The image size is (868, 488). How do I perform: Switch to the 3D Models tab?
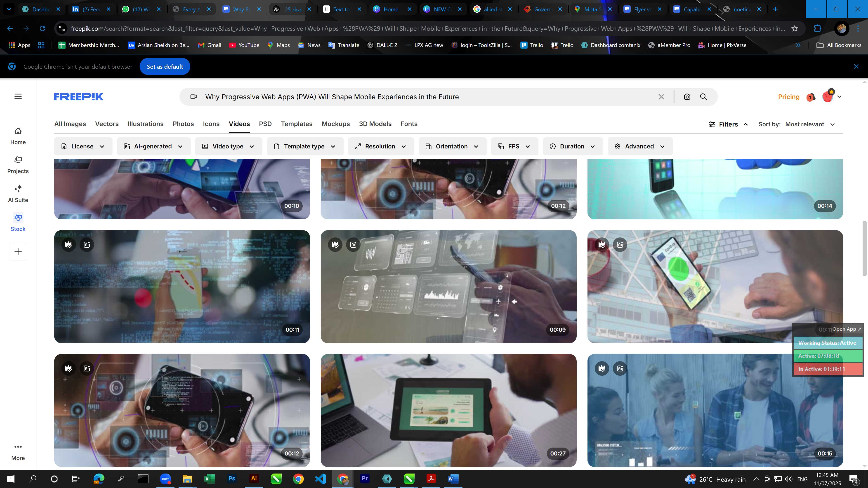tap(375, 124)
